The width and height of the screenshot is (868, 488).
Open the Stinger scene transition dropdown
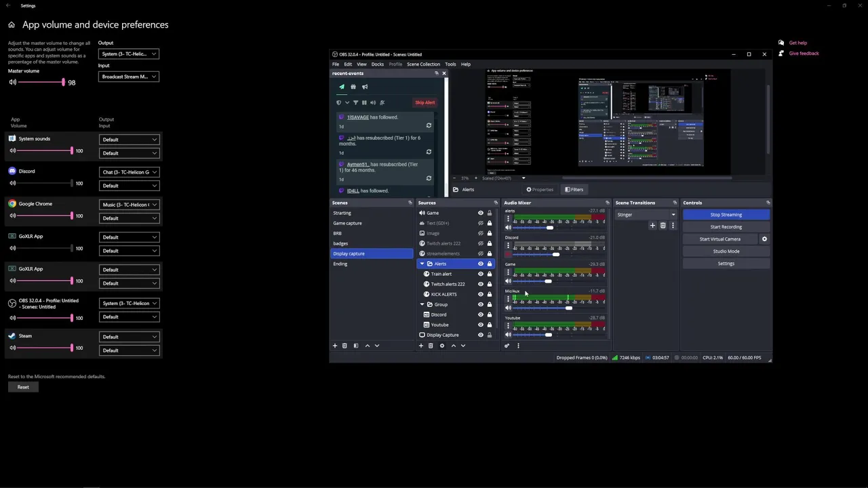point(646,215)
